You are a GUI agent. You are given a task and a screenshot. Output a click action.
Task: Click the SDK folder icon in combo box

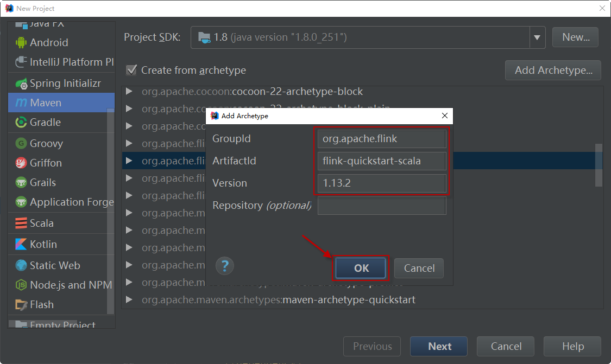pos(204,37)
